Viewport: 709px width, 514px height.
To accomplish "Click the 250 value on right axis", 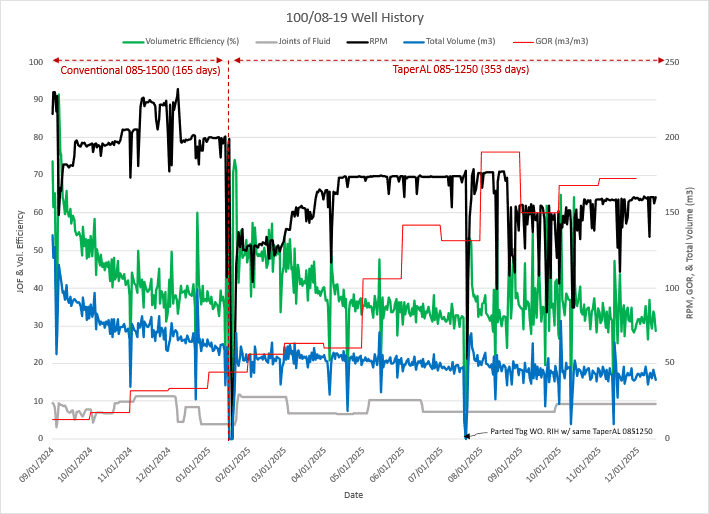I will (x=674, y=62).
